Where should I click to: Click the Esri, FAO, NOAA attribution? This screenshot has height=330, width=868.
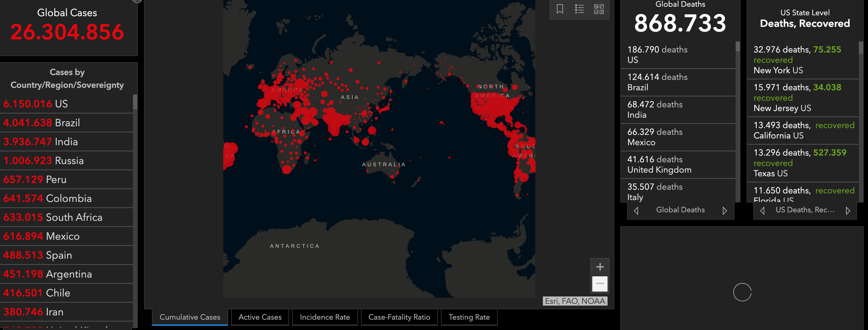tap(575, 301)
